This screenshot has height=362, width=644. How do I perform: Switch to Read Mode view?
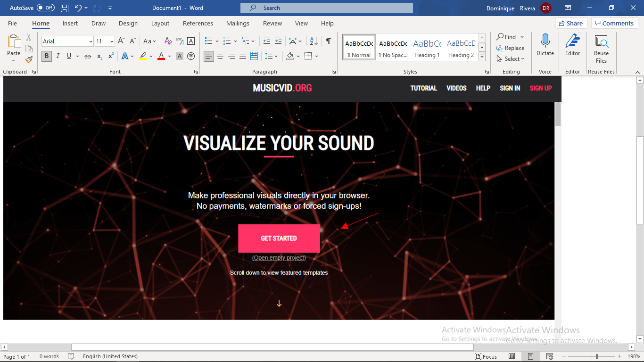click(512, 356)
